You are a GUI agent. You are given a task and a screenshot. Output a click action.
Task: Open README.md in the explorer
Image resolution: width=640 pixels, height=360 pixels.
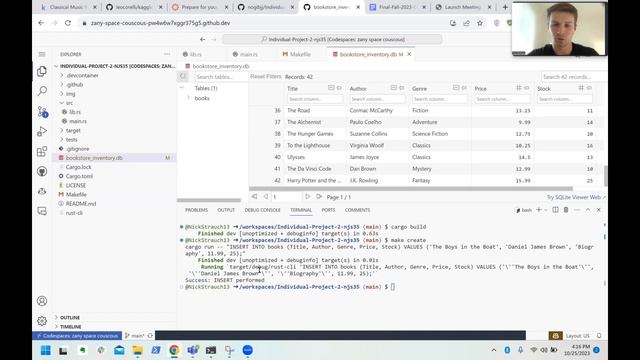point(81,204)
